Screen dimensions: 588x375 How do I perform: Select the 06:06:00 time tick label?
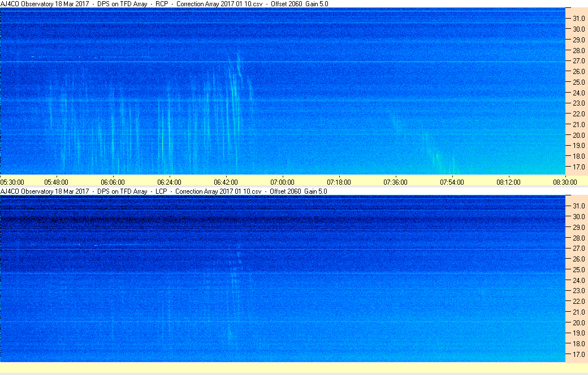tap(113, 182)
